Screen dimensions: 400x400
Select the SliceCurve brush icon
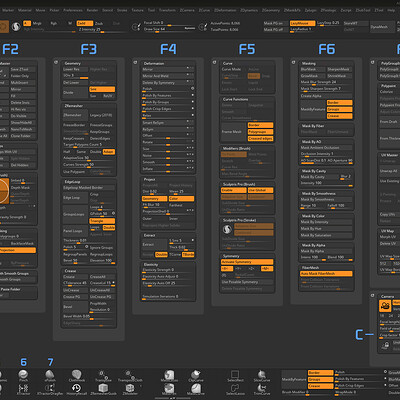coord(262,376)
